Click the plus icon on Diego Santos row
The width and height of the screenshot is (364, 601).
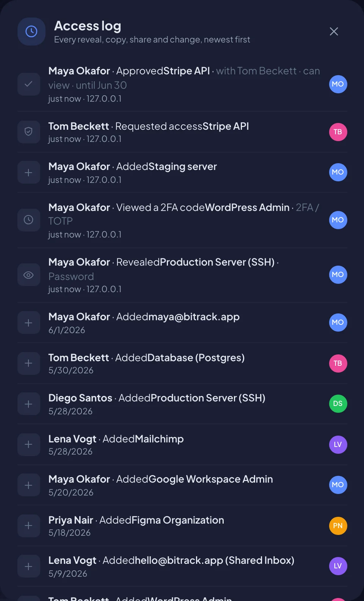point(29,404)
